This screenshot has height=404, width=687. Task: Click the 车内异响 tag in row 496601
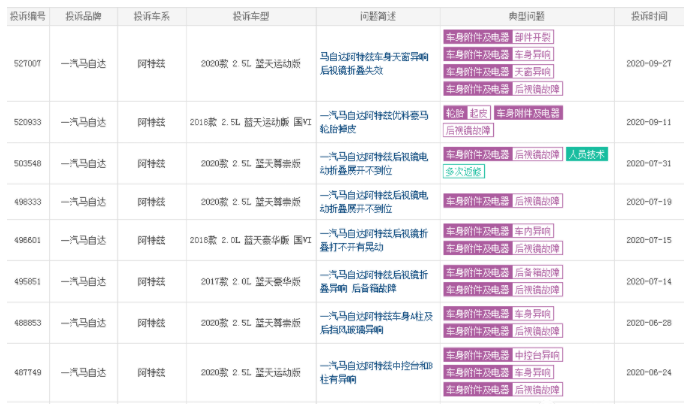point(533,231)
